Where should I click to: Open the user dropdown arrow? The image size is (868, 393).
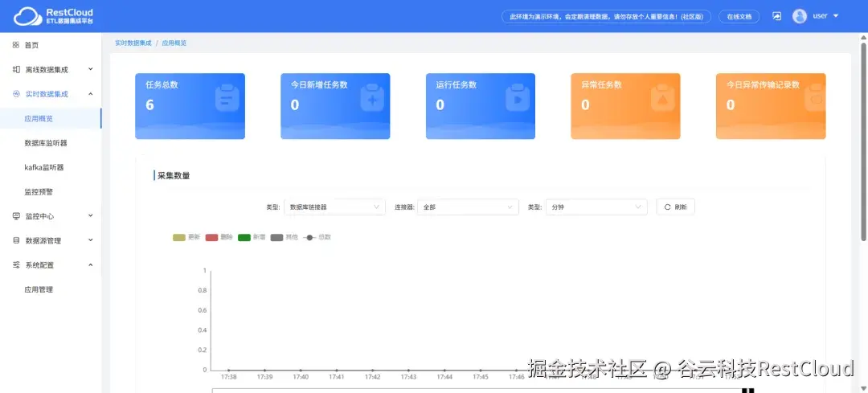tap(835, 16)
